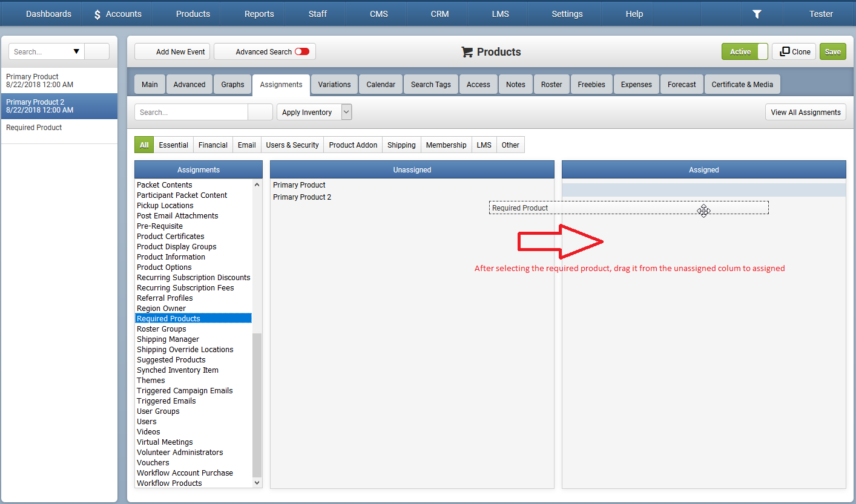Open the CMS menu
Viewport: 856px width, 504px height.
click(379, 14)
